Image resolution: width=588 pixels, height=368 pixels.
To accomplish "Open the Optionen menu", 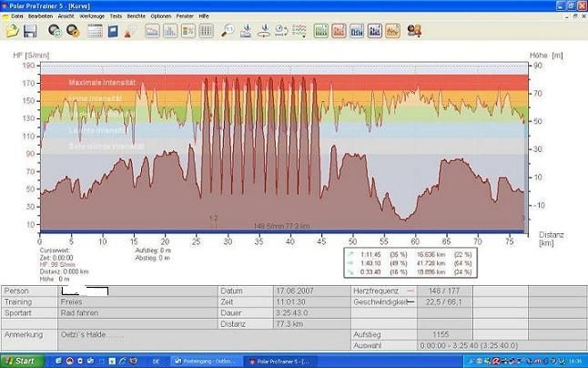I will pyautogui.click(x=161, y=16).
